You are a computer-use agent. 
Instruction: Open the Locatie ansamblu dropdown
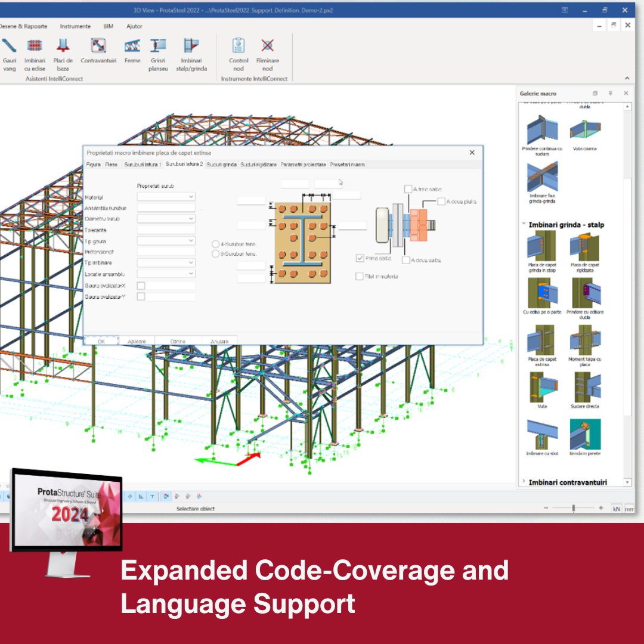pyautogui.click(x=166, y=274)
